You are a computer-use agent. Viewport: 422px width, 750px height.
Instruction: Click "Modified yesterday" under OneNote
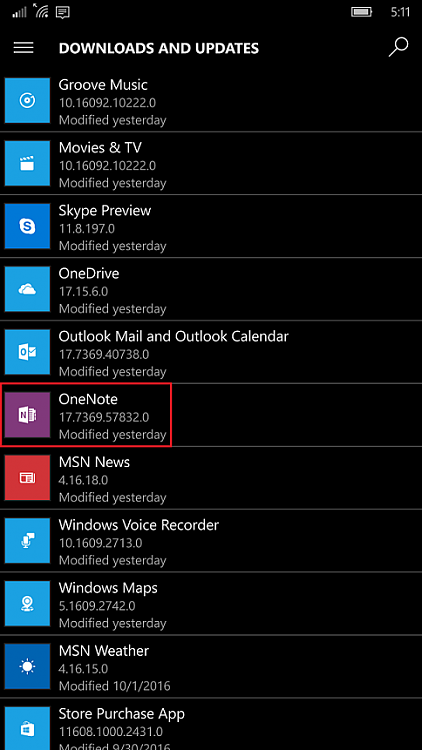pyautogui.click(x=112, y=435)
